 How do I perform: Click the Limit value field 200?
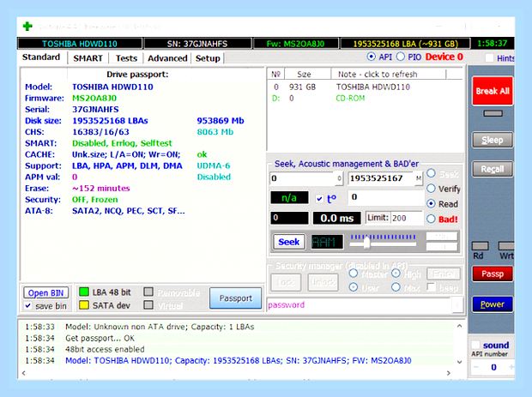tap(407, 218)
